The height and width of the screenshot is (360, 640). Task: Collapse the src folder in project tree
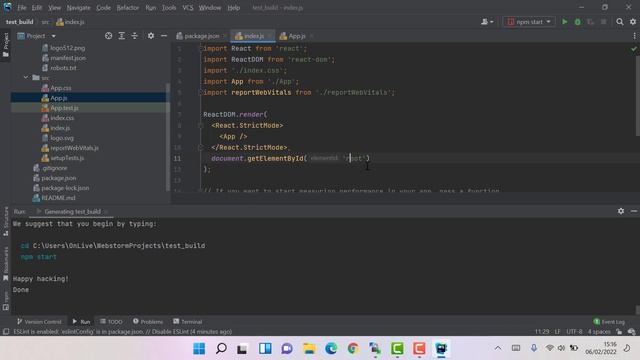pyautogui.click(x=26, y=78)
